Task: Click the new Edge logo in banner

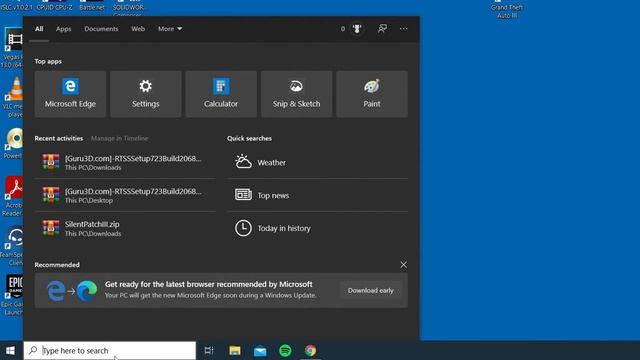Action: [x=87, y=291]
